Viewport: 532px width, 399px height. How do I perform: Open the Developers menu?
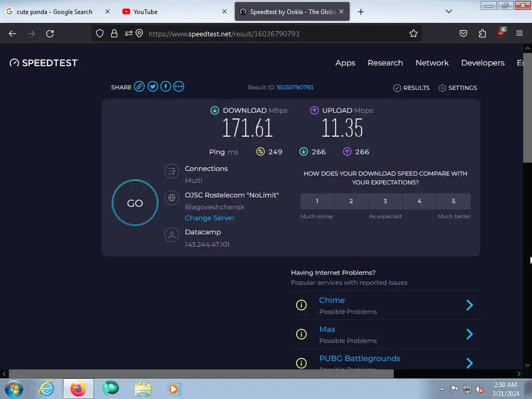coord(483,63)
